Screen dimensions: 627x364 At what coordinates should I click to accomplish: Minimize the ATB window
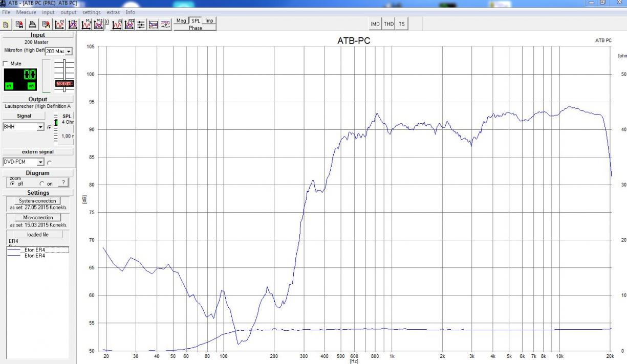click(592, 3)
